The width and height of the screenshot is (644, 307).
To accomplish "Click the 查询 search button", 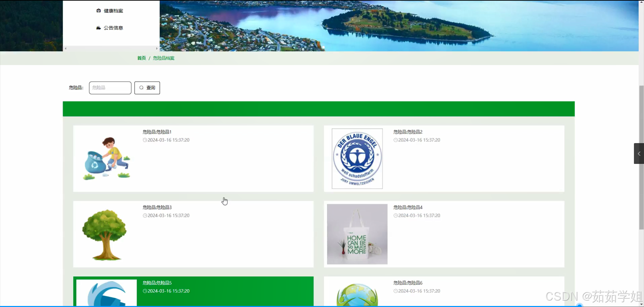I will (x=147, y=88).
